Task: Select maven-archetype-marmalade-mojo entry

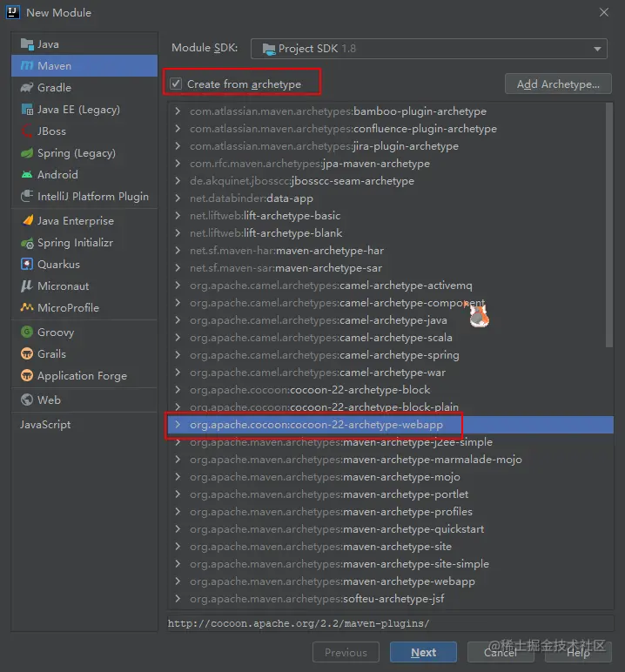Action: tap(391, 460)
